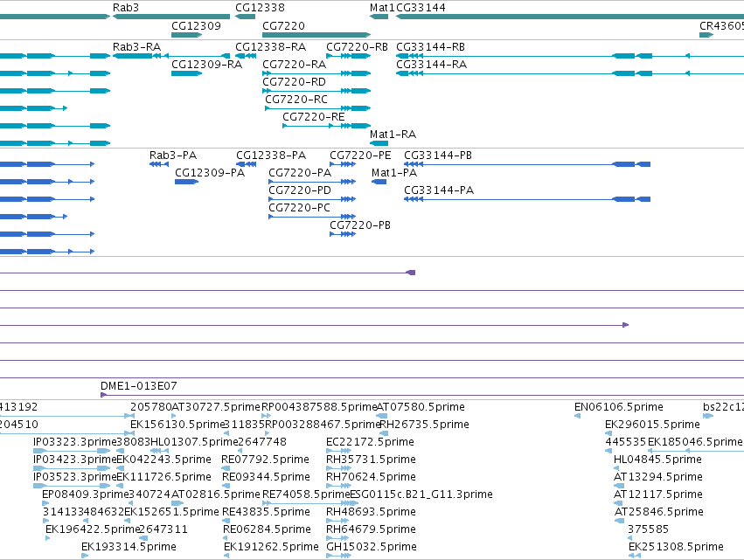The image size is (744, 560).
Task: Click the Rab3-PA protein label
Action: click(x=173, y=155)
